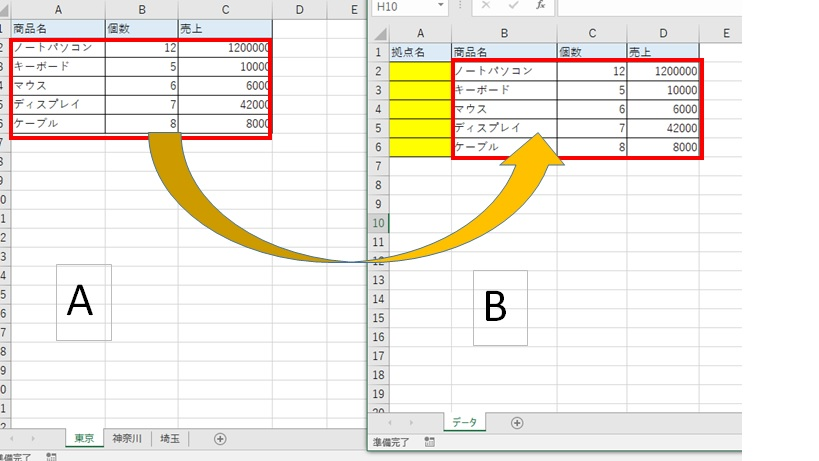Select the text box labeled B
Viewport: 819px width, 461px height.
pos(498,307)
